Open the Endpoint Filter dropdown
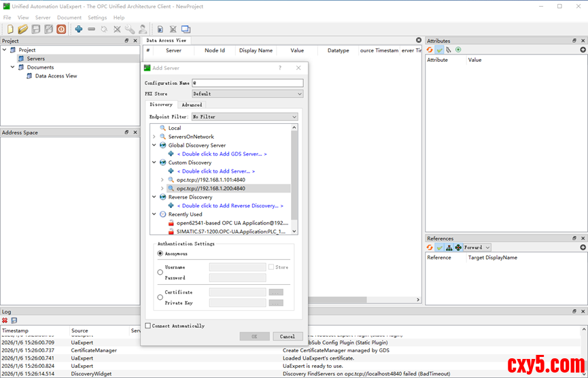The image size is (588, 378). coord(245,117)
